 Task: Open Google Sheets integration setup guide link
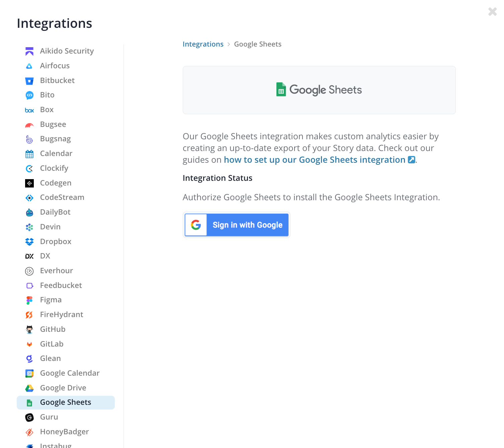(320, 160)
